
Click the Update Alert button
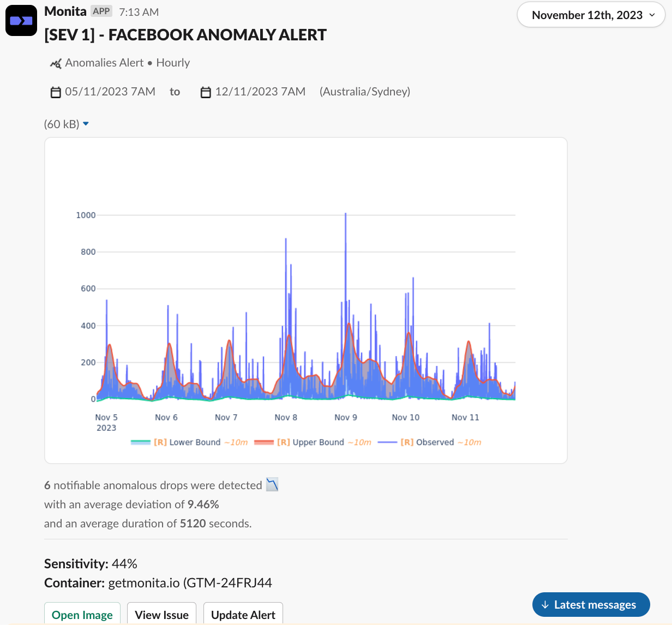[x=243, y=615]
